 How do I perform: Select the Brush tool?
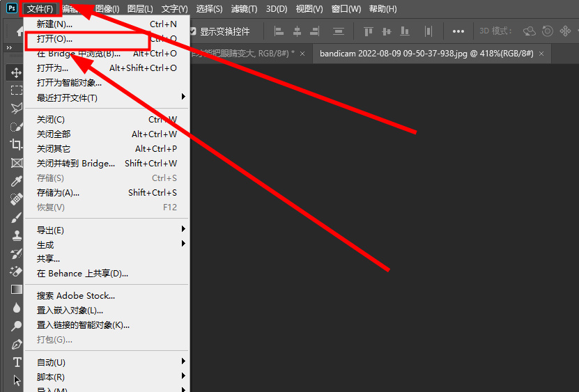tap(16, 217)
